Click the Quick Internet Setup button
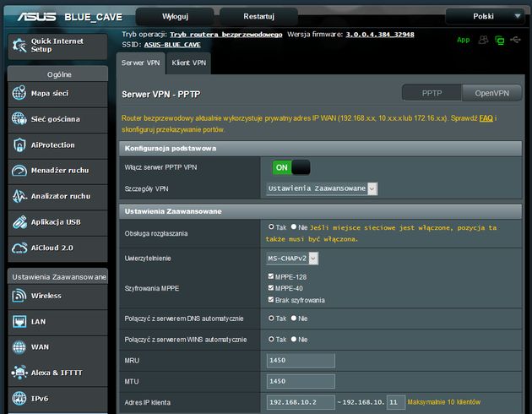Viewport: 532px width, 414px height. point(57,46)
